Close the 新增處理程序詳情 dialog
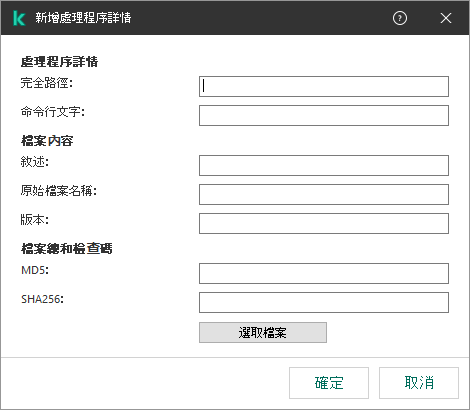470x410 pixels. 446,18
